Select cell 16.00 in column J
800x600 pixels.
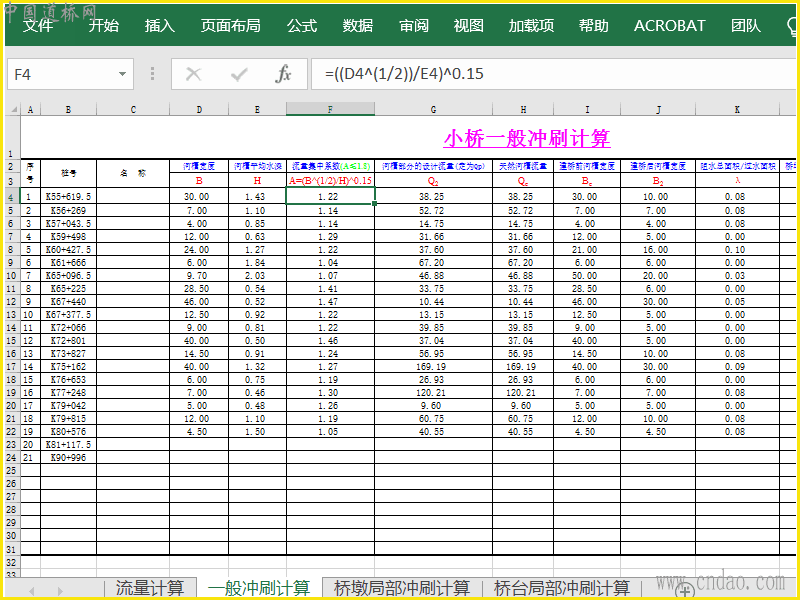(658, 249)
